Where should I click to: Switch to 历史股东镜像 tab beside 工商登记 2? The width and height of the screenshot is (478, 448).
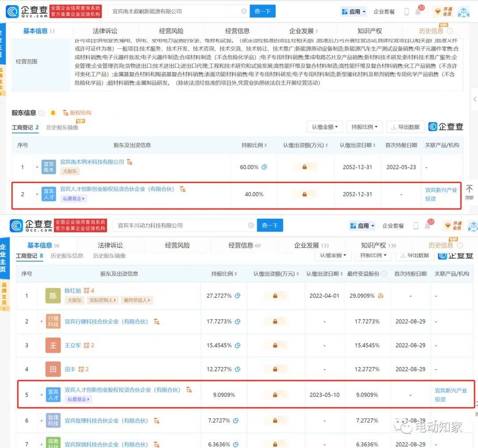(62, 127)
